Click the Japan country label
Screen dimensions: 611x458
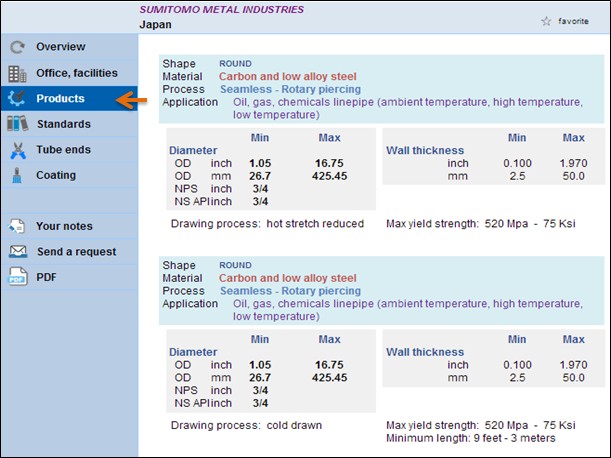tap(155, 25)
